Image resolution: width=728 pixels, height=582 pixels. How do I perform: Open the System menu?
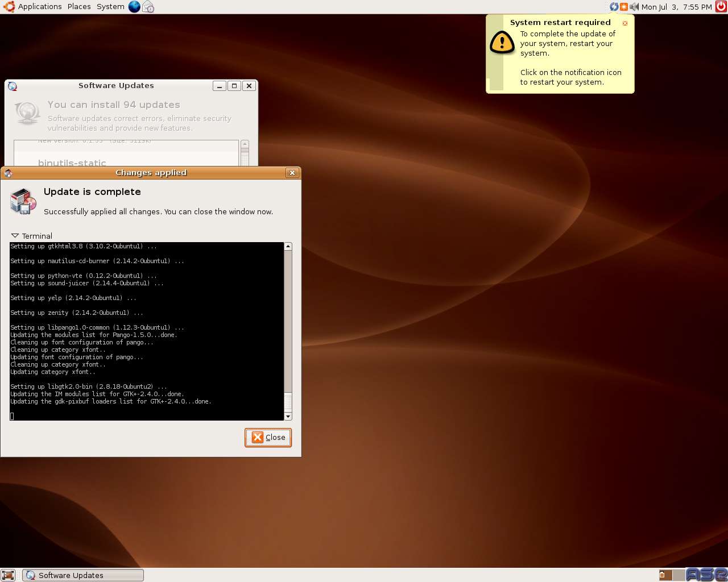[x=110, y=7]
